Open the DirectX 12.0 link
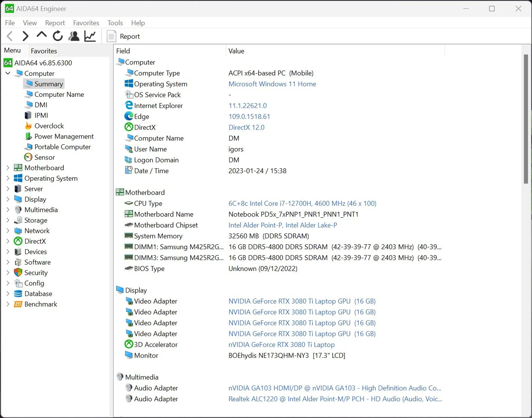Screen dimensions: 532x418 (246, 128)
